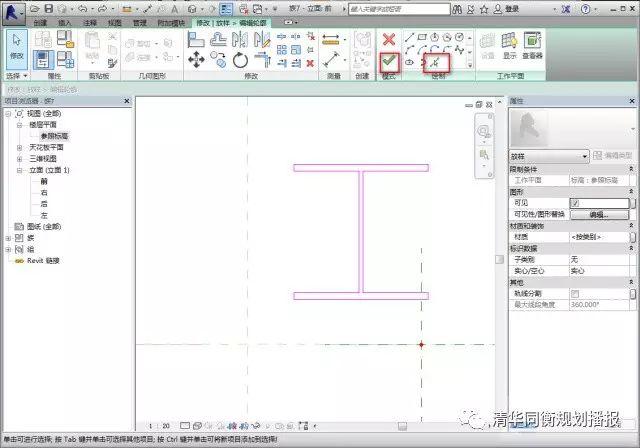Image resolution: width=640 pixels, height=448 pixels.
Task: Click the 材质 <按类别> value field
Action: pyautogui.click(x=596, y=237)
